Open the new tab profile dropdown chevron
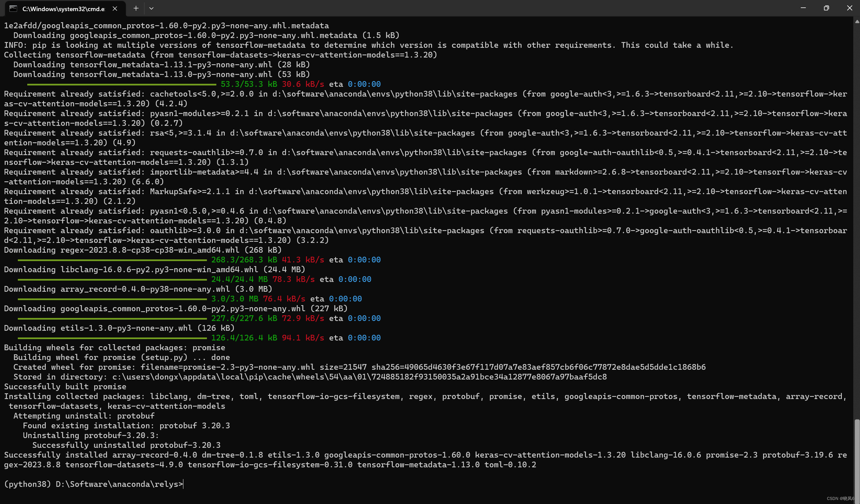This screenshot has height=504, width=860. click(152, 8)
